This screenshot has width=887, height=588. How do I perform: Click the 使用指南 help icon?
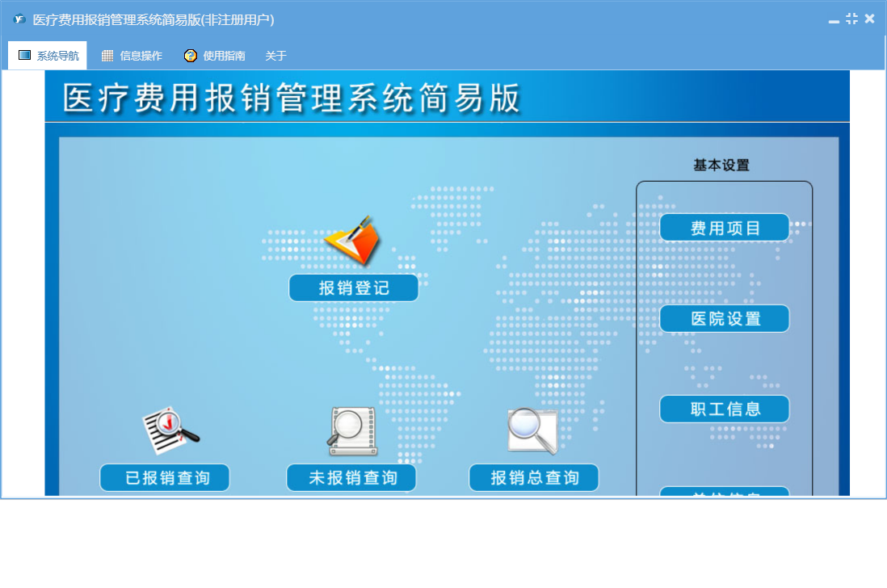click(x=191, y=56)
